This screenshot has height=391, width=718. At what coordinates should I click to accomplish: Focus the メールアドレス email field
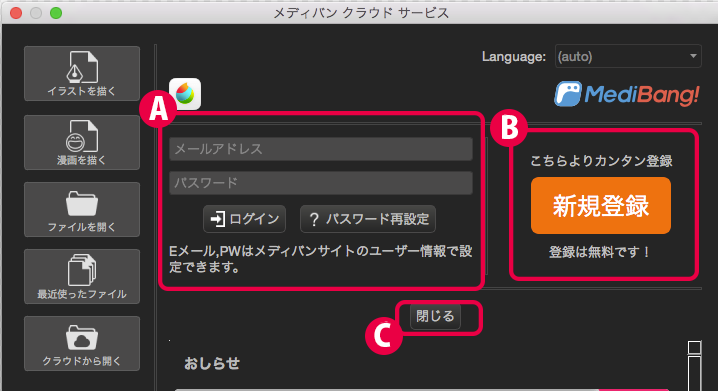coord(321,149)
